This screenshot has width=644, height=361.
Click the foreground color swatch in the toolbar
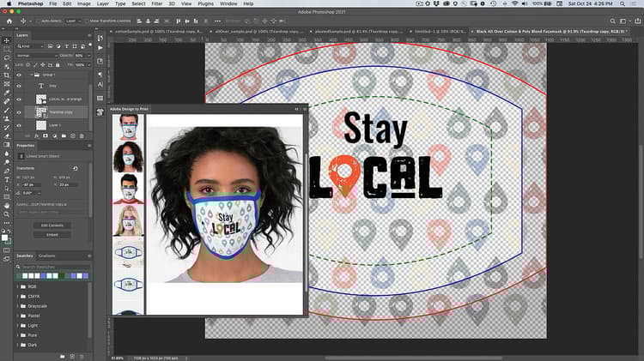tap(4, 238)
